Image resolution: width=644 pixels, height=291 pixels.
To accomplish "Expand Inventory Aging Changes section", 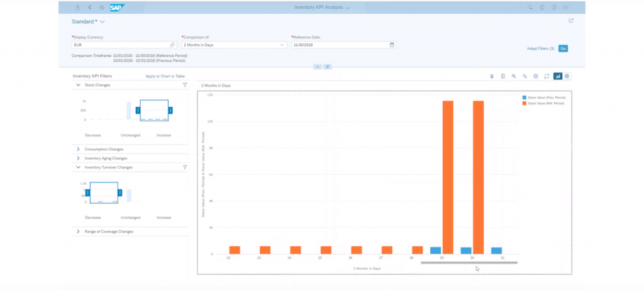I will 79,158.
